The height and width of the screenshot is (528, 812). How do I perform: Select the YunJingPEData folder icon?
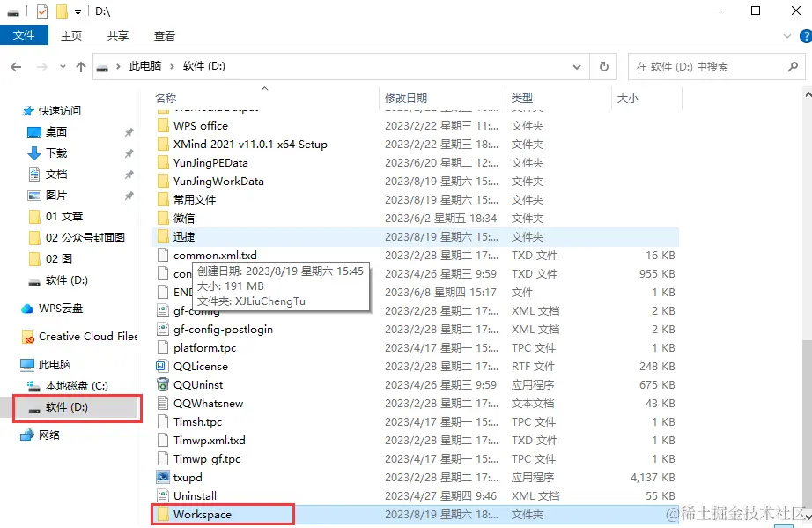pyautogui.click(x=163, y=163)
